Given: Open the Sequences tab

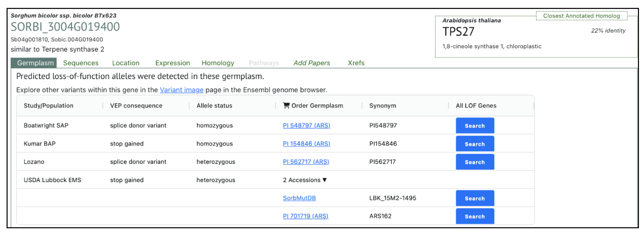Looking at the screenshot, I should click(81, 63).
